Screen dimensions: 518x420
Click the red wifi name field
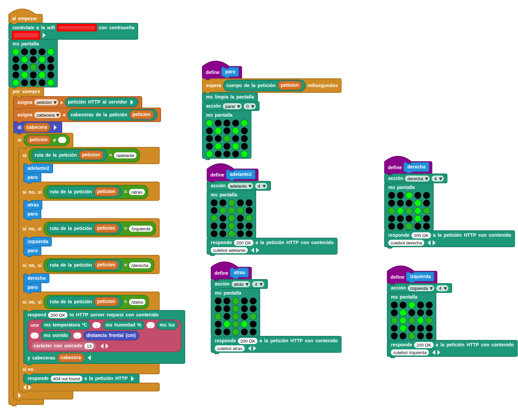point(77,28)
